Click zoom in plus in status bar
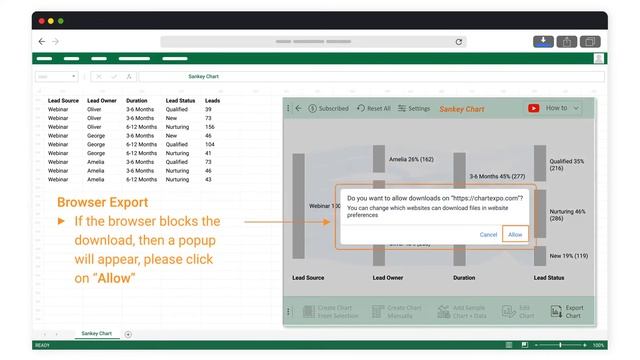Viewport: 640px width, 360px height. click(584, 345)
